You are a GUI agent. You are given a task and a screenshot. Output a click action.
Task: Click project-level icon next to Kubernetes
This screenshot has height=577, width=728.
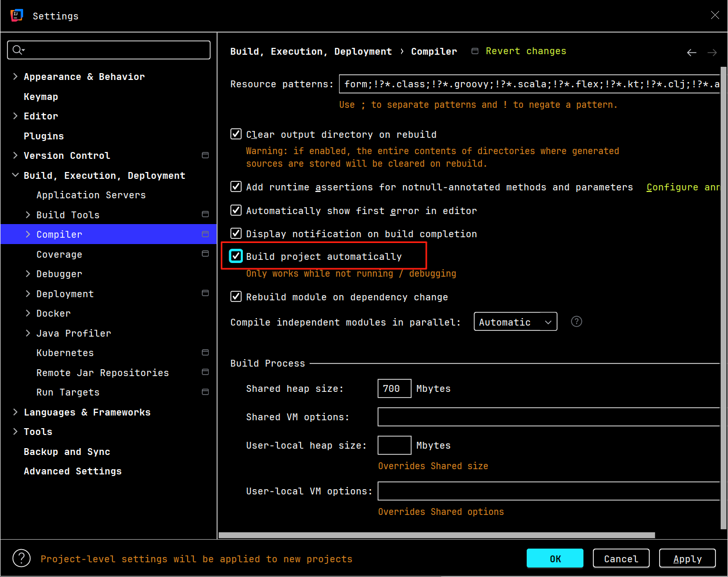click(x=205, y=352)
